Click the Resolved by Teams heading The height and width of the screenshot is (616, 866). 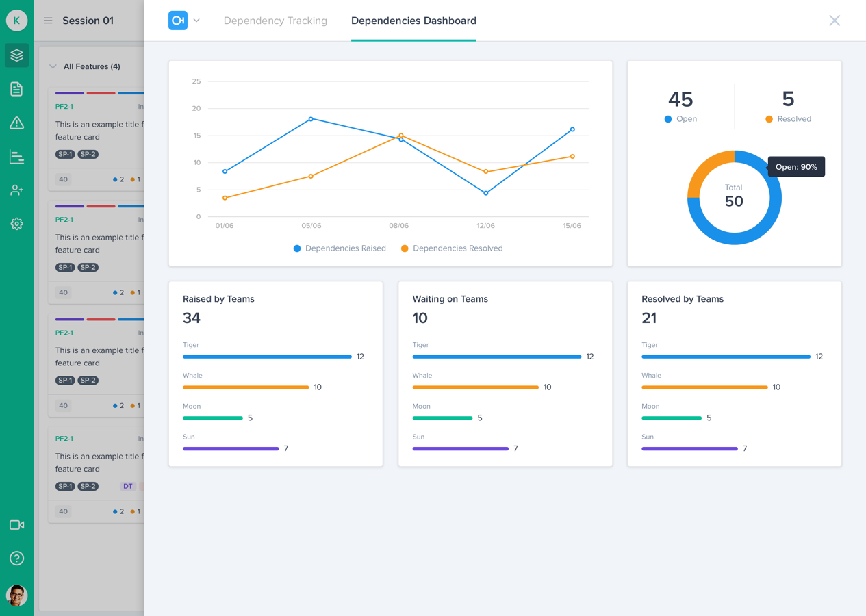click(x=683, y=299)
